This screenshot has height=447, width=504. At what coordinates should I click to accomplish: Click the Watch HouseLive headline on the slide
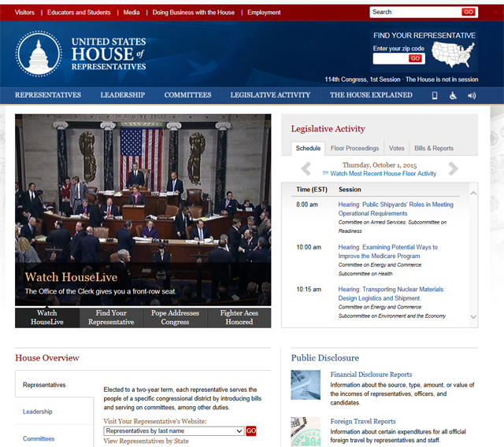click(x=72, y=277)
